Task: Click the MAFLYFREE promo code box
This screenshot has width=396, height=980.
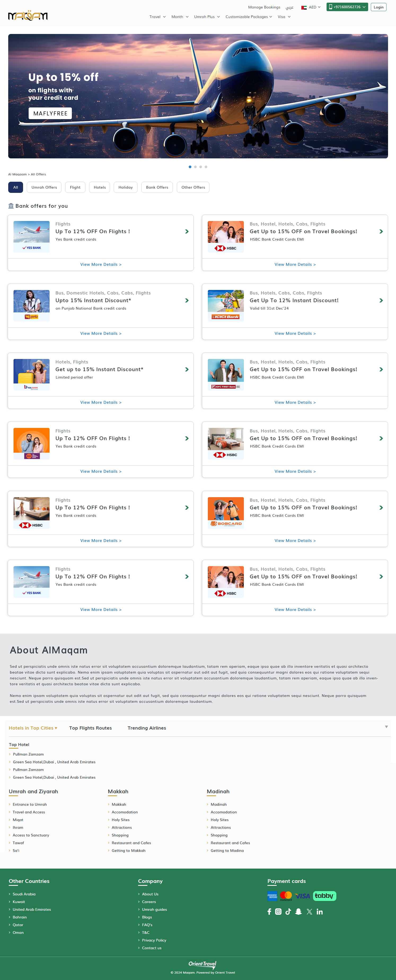Action: pyautogui.click(x=50, y=113)
